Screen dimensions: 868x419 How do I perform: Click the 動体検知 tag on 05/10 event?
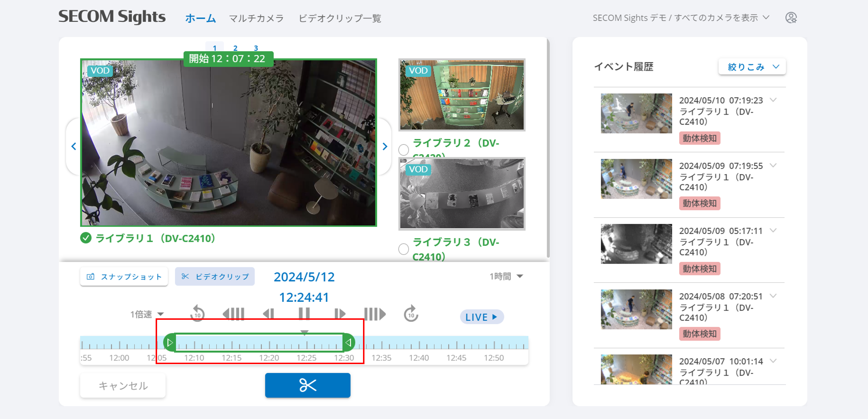tap(700, 138)
